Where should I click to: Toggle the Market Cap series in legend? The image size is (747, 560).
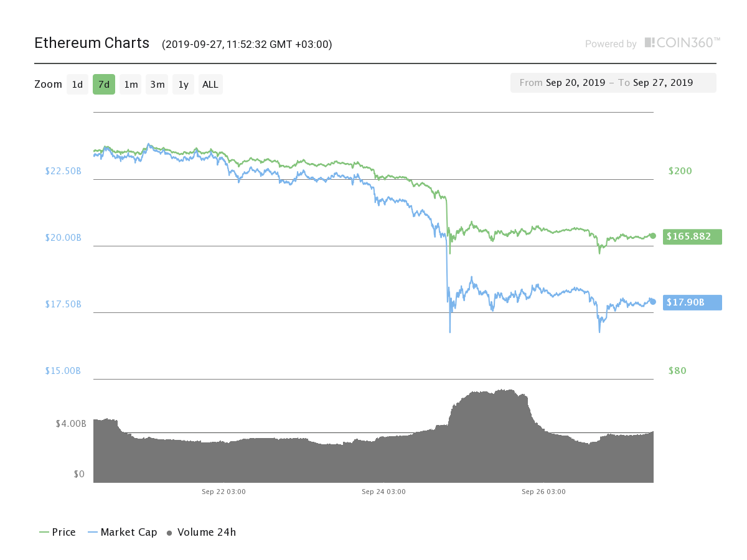[123, 532]
